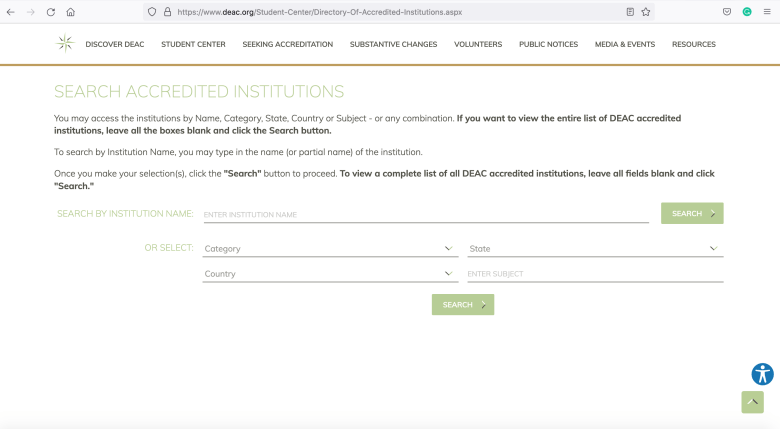Open the accessibility widget icon
Viewport: 780px width, 429px height.
[763, 374]
